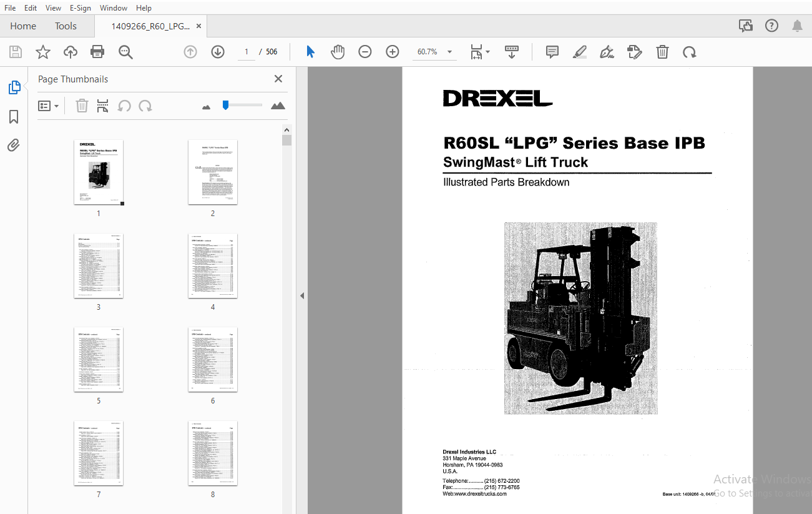
Task: Select page 4 thumbnail
Action: click(x=213, y=266)
